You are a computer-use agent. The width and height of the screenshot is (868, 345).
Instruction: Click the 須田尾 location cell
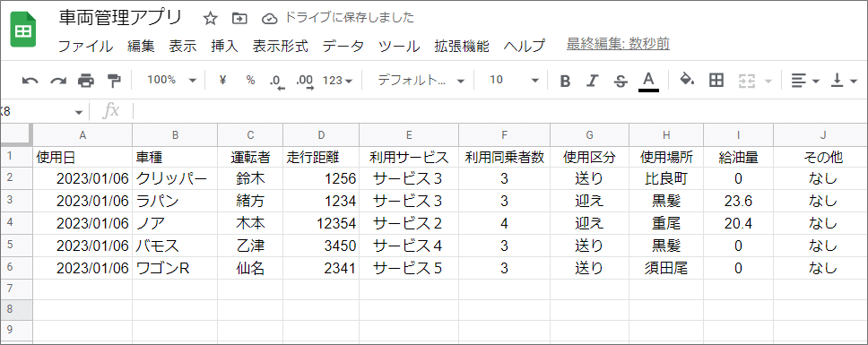coord(666,268)
